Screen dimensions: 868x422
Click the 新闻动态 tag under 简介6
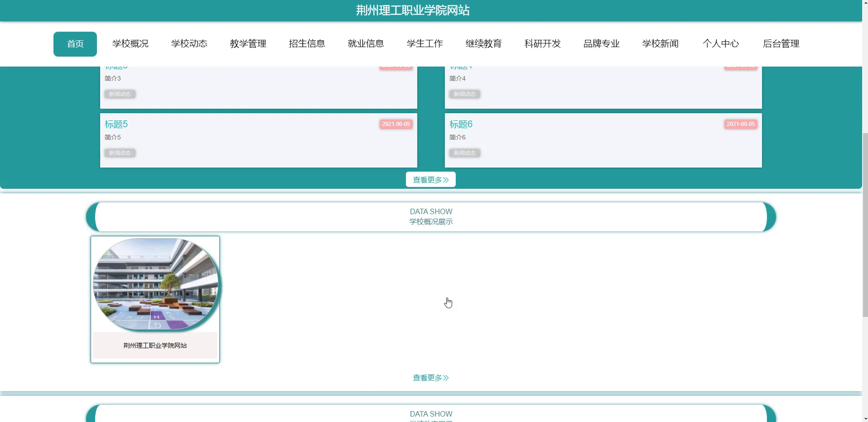coord(465,153)
